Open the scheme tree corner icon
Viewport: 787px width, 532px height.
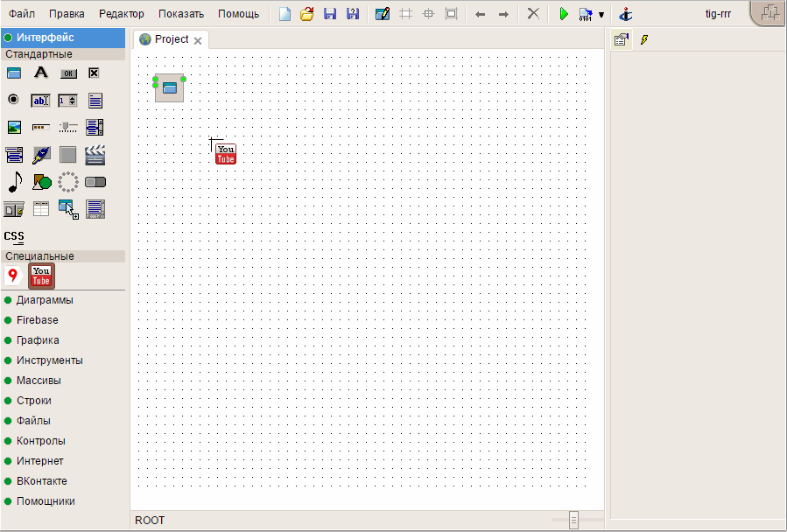point(770,13)
